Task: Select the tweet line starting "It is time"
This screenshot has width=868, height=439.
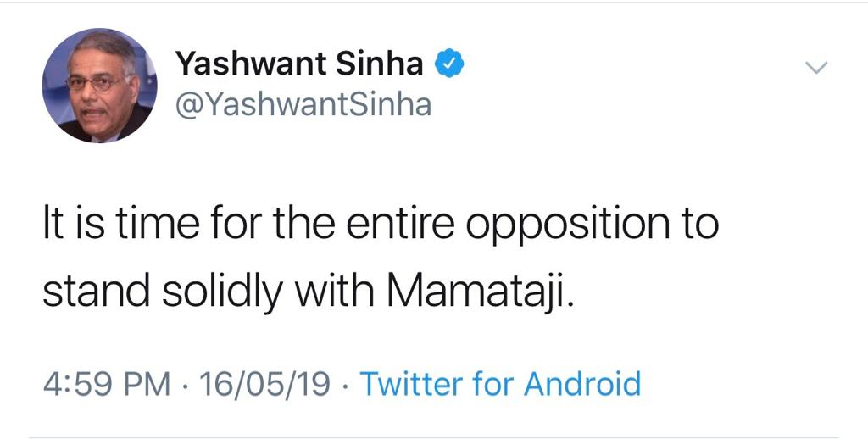Action: pos(381,225)
